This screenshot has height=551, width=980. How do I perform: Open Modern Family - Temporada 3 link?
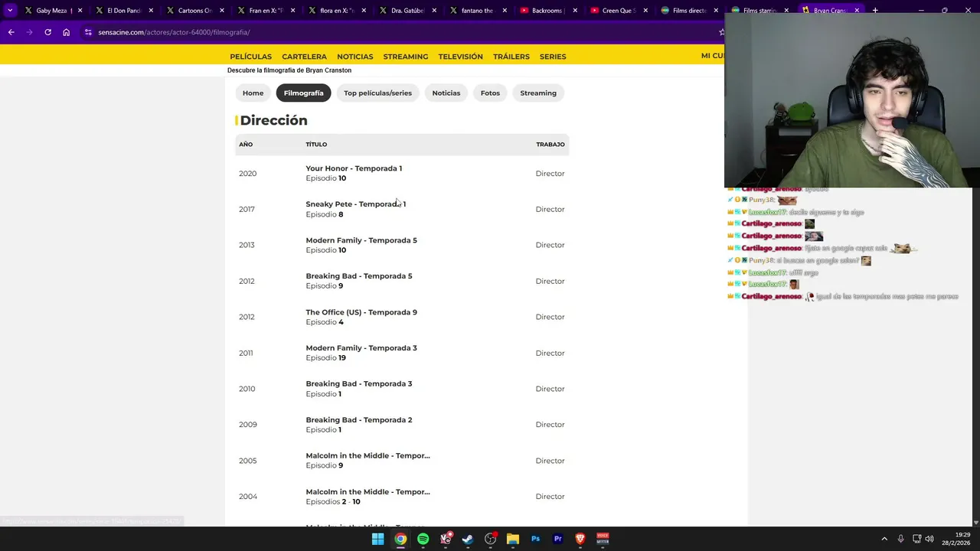tap(361, 348)
